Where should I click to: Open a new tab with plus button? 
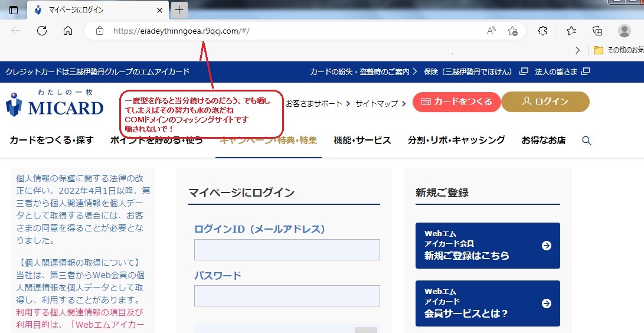pyautogui.click(x=179, y=10)
